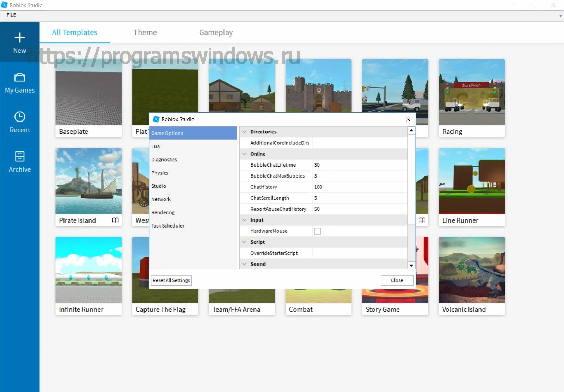Select the Rendering settings category

[x=193, y=212]
